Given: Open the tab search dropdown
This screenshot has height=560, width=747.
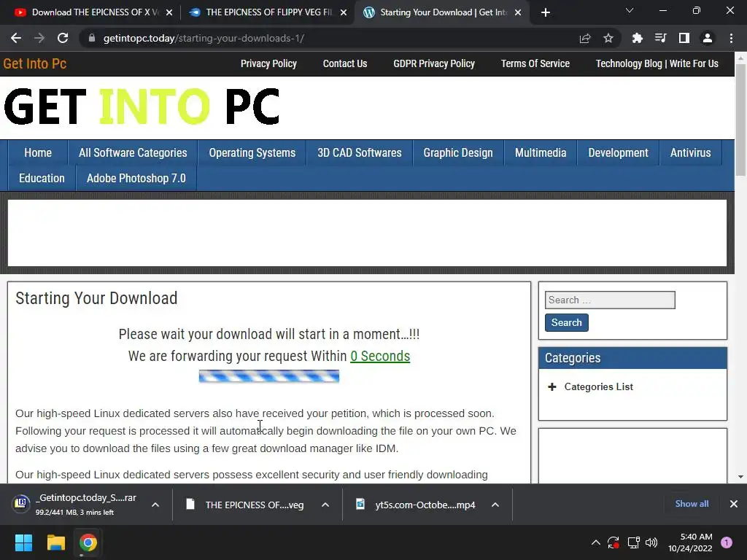Looking at the screenshot, I should coord(630,10).
